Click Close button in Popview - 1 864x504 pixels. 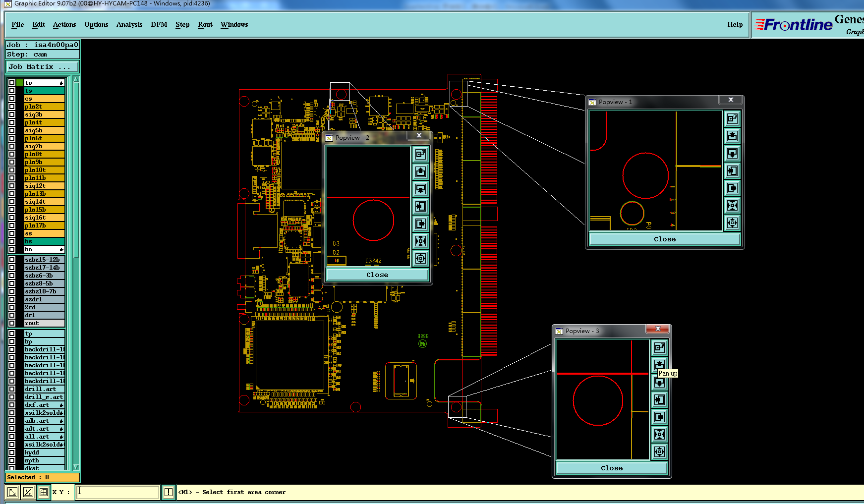tap(665, 239)
